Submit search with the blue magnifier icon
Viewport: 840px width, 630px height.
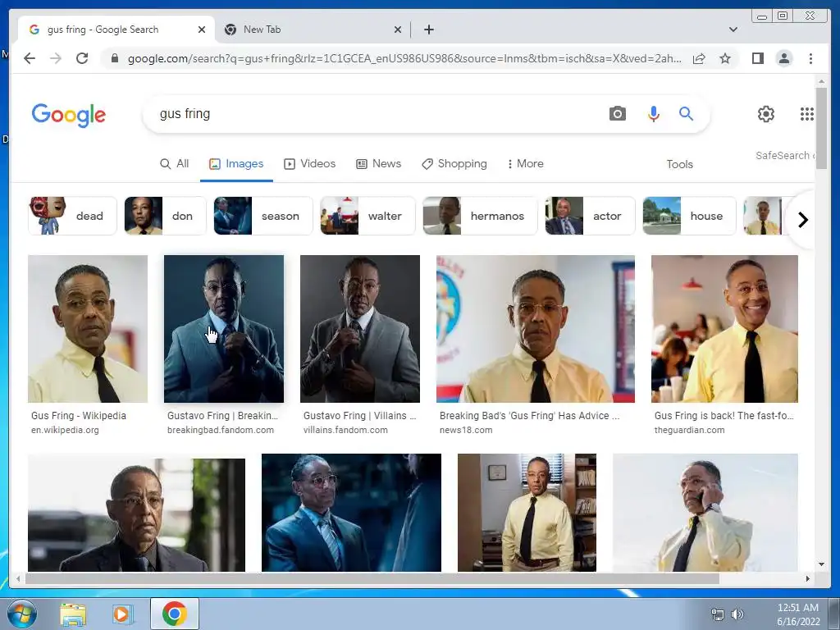click(x=687, y=113)
